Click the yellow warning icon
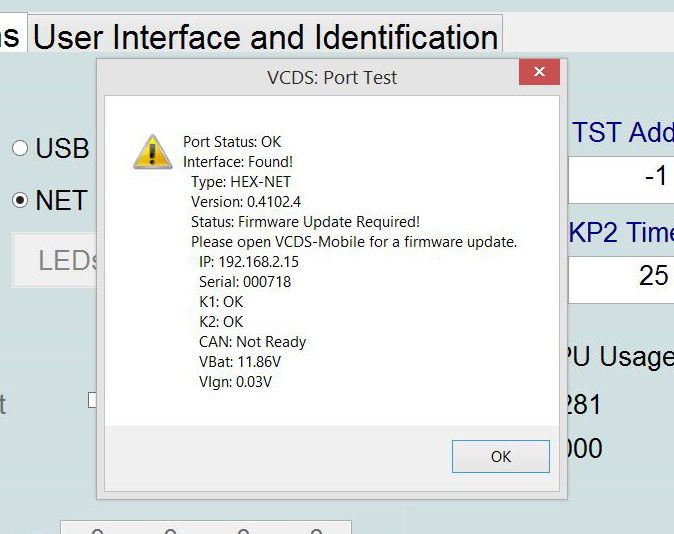 153,152
